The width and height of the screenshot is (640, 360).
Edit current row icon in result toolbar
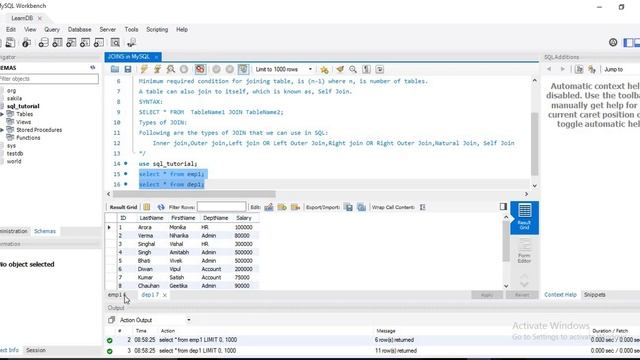[x=269, y=207]
